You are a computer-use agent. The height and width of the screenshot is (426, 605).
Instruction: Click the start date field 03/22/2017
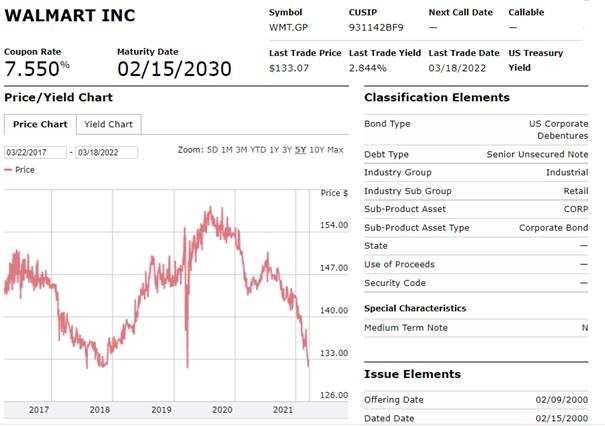(x=35, y=152)
